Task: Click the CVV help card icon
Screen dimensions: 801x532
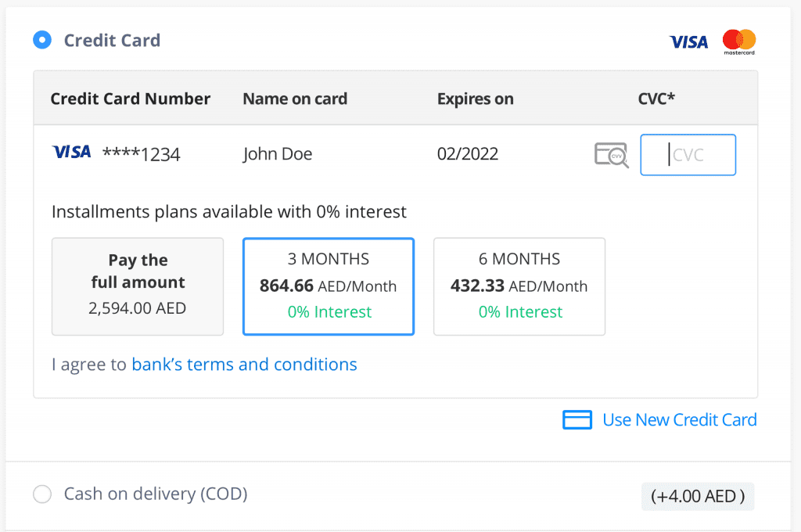Action: pyautogui.click(x=612, y=155)
